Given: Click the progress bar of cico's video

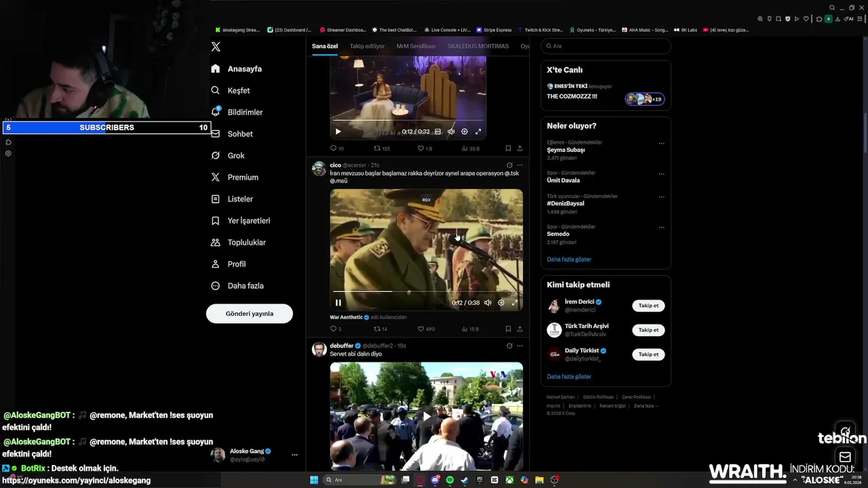Looking at the screenshot, I should (427, 291).
